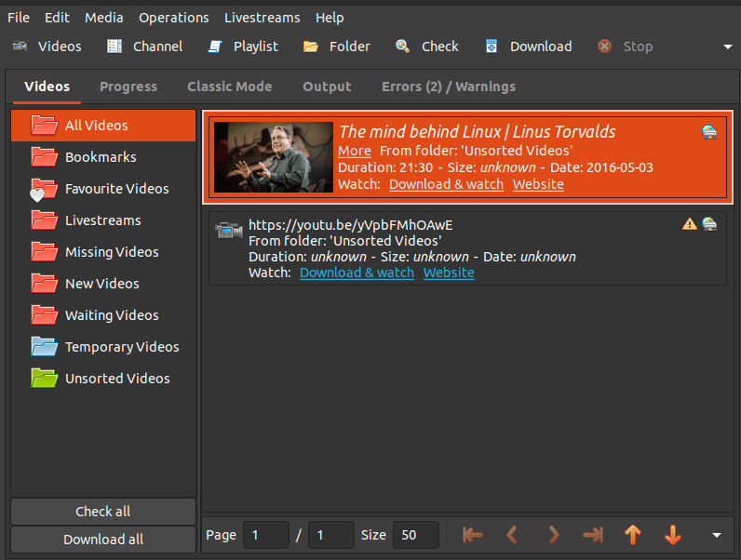The width and height of the screenshot is (741, 560).
Task: Switch to the Errors (2) / Warnings tab
Action: (x=449, y=87)
